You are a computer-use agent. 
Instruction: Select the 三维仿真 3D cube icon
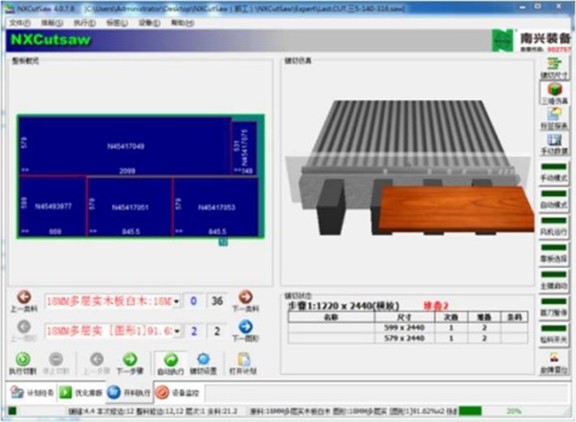(x=555, y=89)
